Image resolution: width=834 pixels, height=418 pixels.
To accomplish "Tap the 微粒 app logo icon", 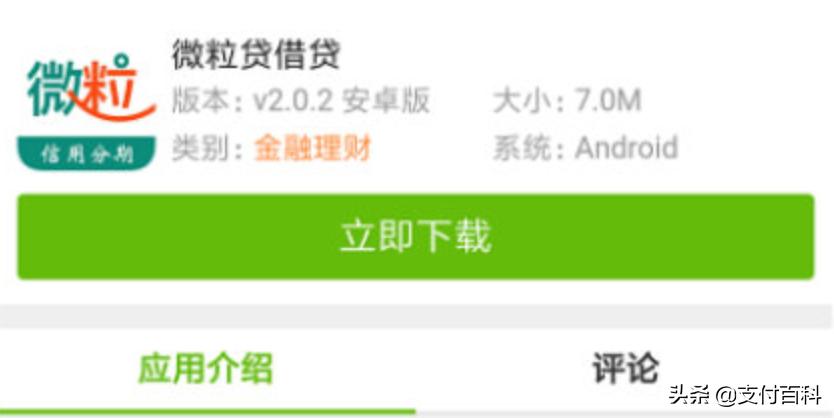I will click(86, 111).
